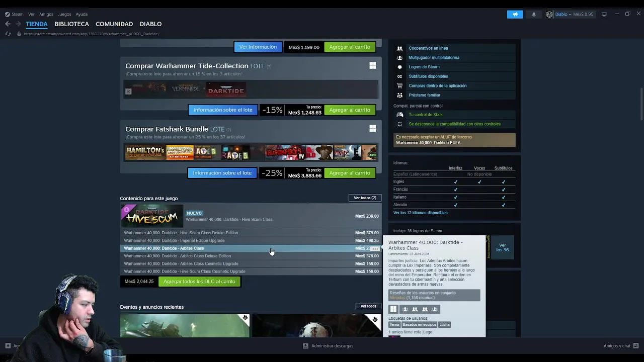Click the family sharing icon

(399, 95)
